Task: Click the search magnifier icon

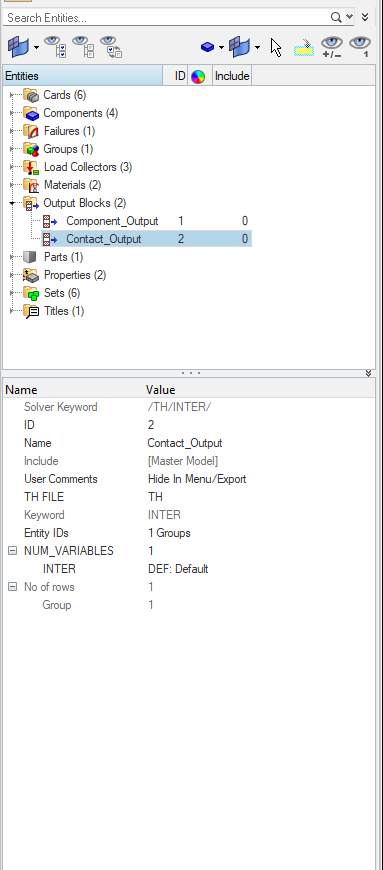Action: [336, 17]
